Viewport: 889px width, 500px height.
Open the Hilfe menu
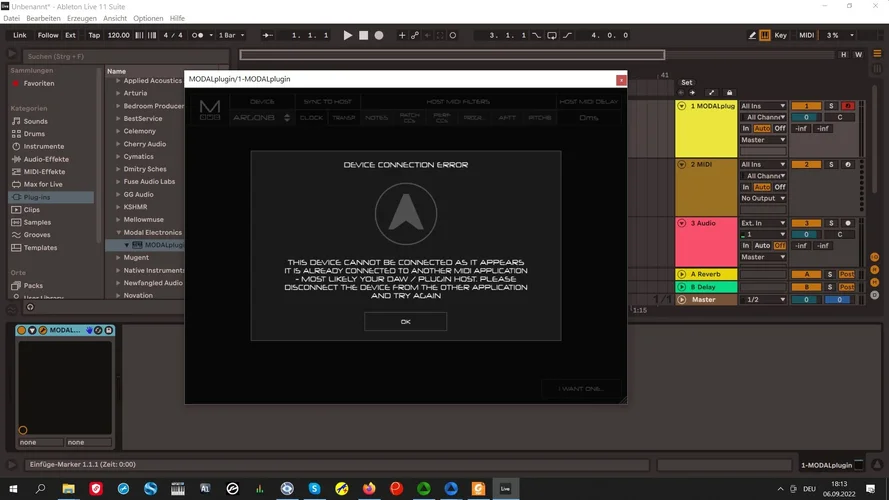click(x=177, y=18)
